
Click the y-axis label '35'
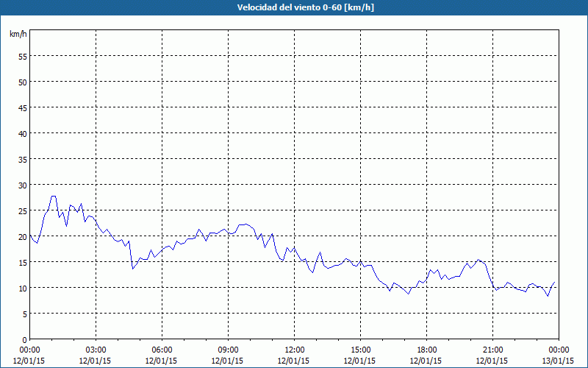[23, 159]
